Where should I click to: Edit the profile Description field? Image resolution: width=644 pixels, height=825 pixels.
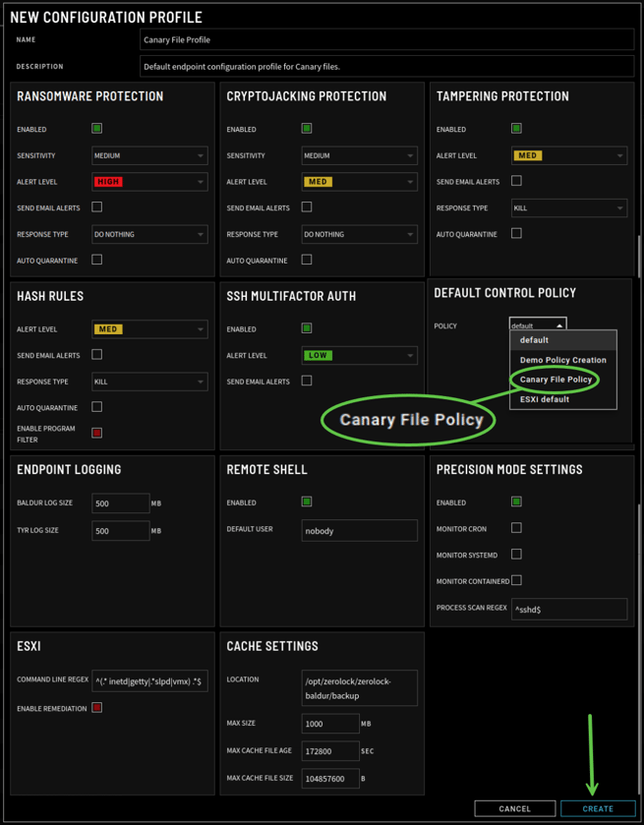pyautogui.click(x=386, y=67)
